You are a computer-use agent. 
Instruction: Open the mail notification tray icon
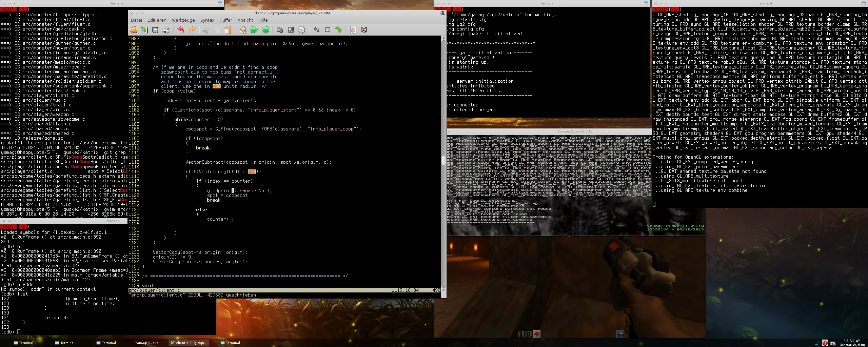pyautogui.click(x=833, y=343)
